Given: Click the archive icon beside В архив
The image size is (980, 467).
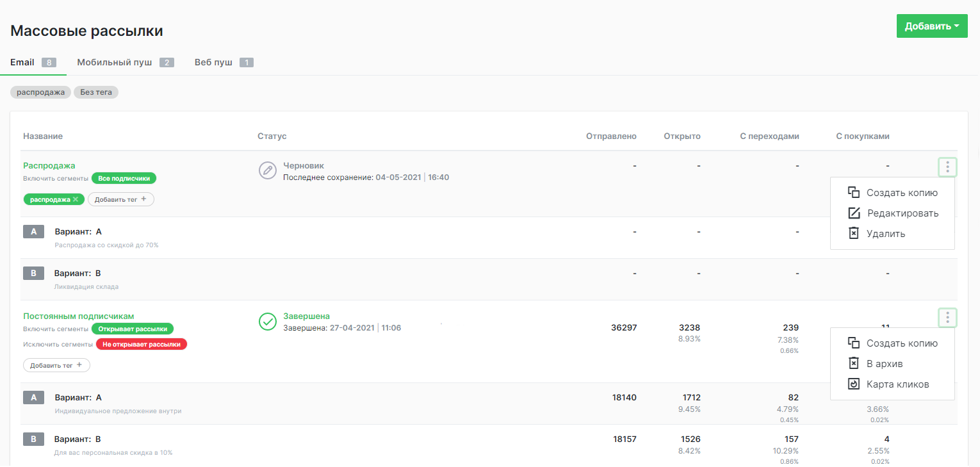Looking at the screenshot, I should pyautogui.click(x=853, y=364).
